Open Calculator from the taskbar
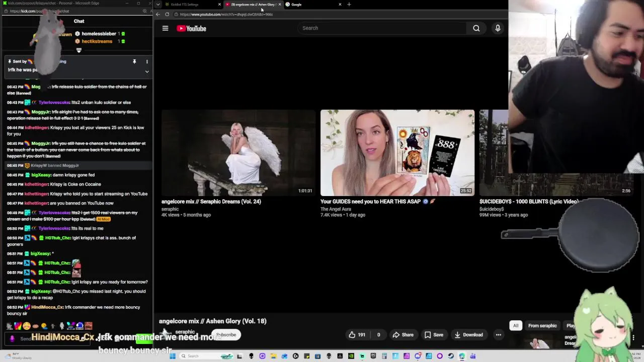Viewport: 644px width, 362px height. point(384,356)
